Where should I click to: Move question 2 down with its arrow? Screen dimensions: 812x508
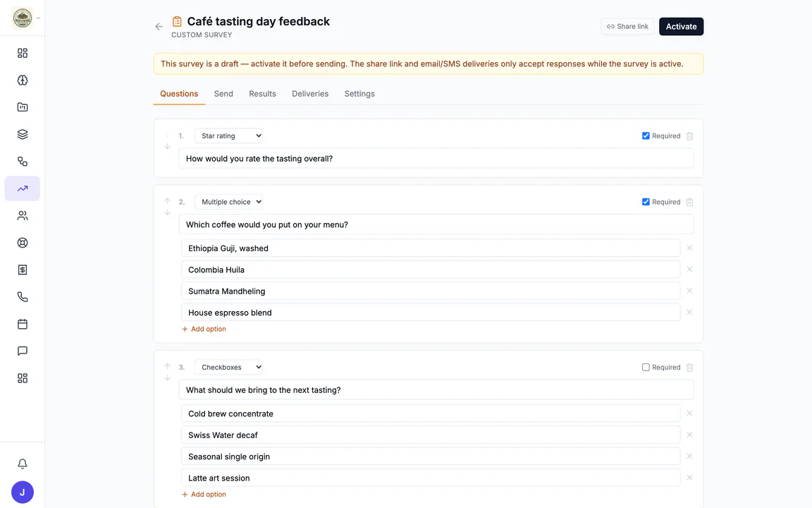167,212
